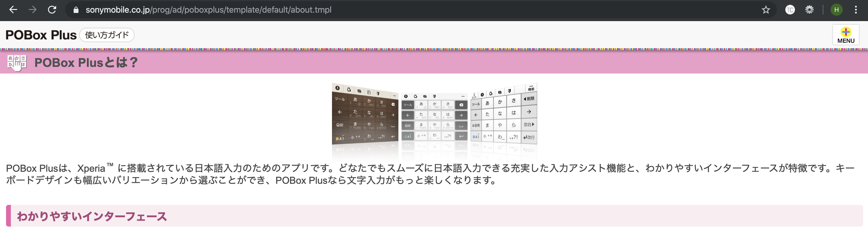
Task: Go forward with the browser forward arrow
Action: (x=32, y=10)
